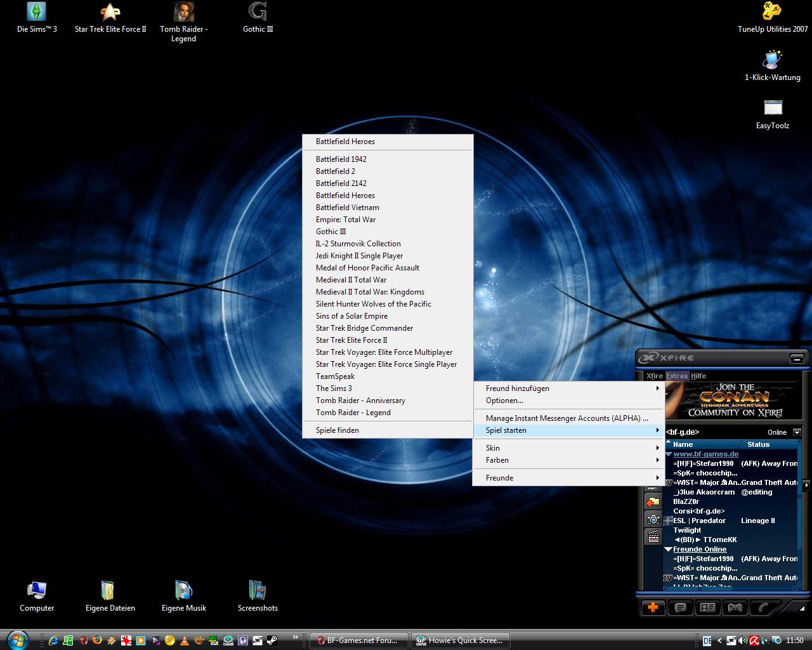The image size is (812, 650).
Task: Click the orange plus add-friend button in Xfire
Action: pos(653,607)
